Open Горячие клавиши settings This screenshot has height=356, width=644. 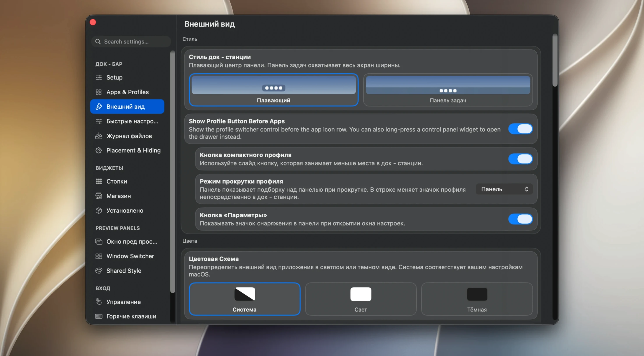click(127, 317)
